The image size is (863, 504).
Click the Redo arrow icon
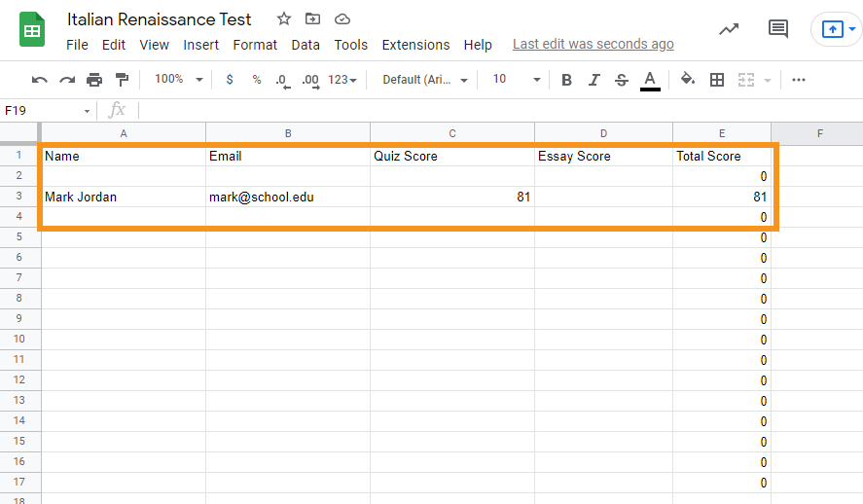(x=67, y=80)
